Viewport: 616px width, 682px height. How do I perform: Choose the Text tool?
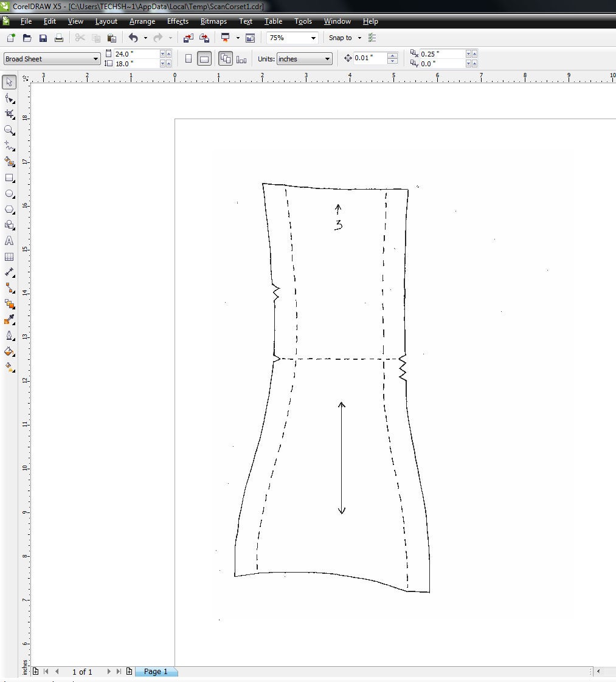[9, 241]
